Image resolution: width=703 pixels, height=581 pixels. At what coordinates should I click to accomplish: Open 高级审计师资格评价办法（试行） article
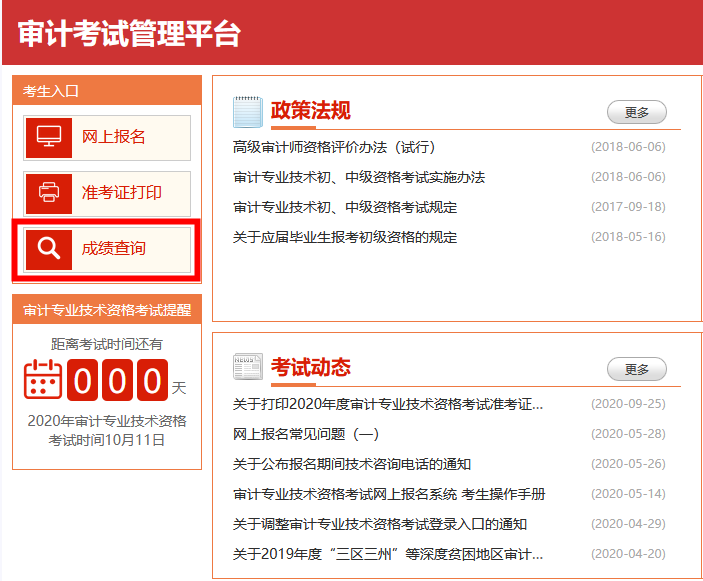pos(334,147)
